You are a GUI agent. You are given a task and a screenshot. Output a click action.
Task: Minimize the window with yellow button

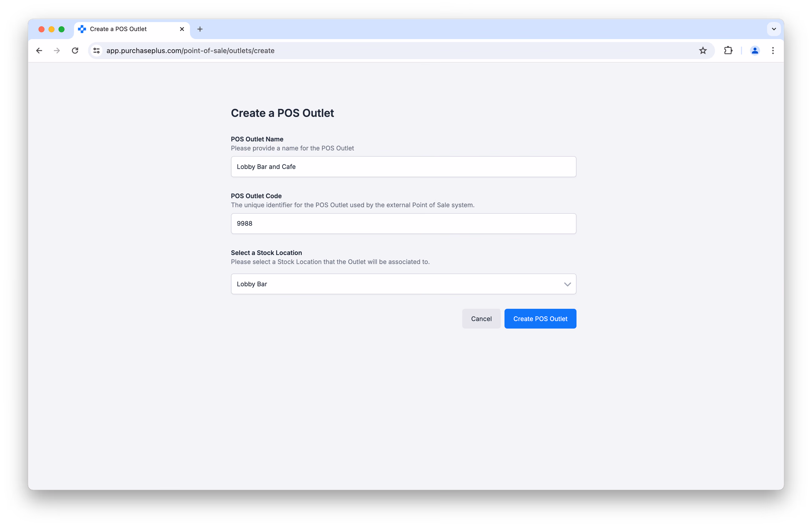point(52,29)
